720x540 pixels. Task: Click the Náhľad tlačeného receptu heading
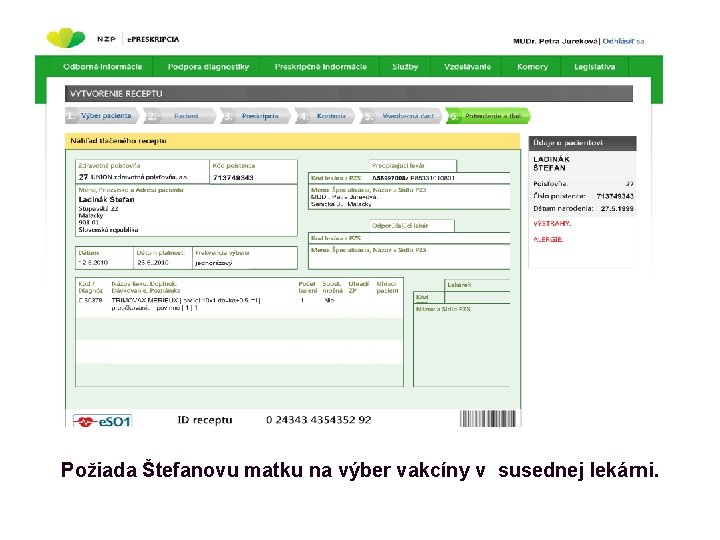118,141
